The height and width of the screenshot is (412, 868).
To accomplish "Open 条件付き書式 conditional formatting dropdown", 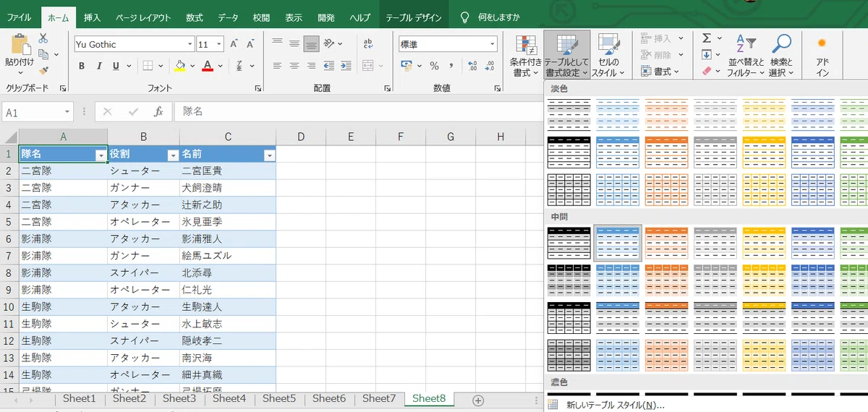I will tap(526, 56).
